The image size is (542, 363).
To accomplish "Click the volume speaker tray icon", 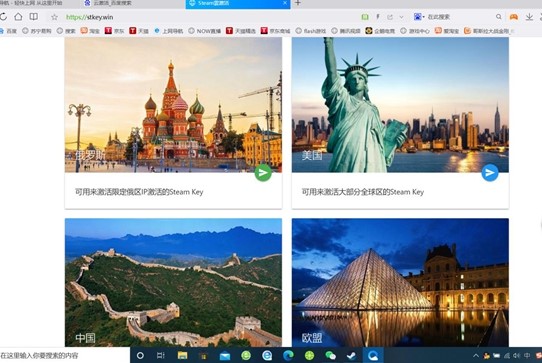I will coord(517,355).
